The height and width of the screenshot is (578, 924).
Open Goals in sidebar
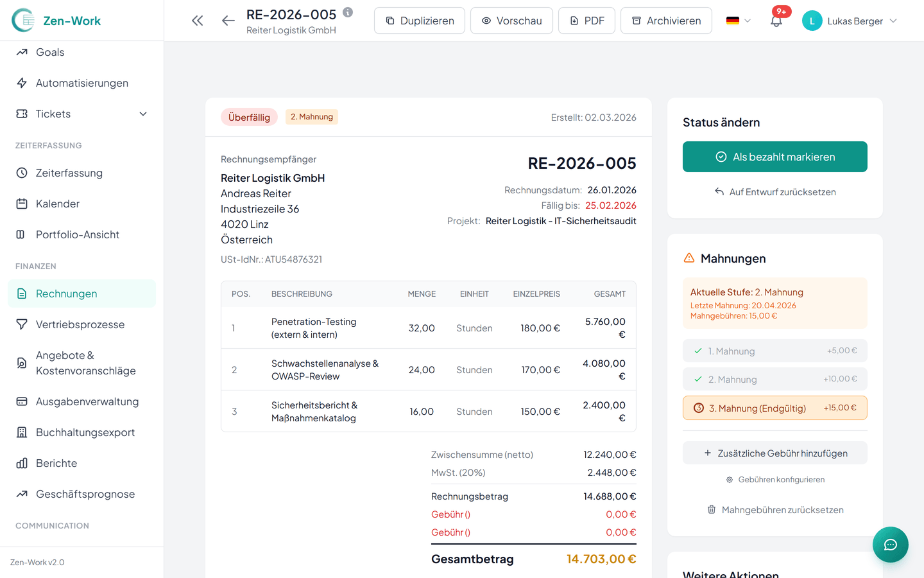pos(81,52)
